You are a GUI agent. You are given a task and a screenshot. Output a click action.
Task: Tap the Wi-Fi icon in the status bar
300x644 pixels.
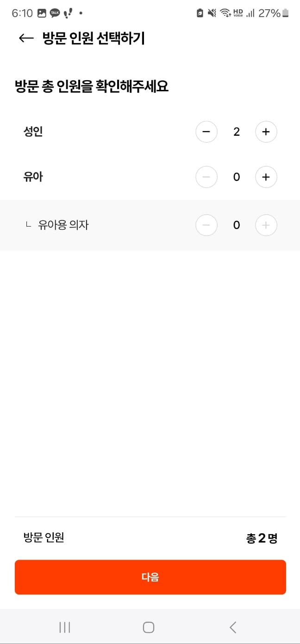pyautogui.click(x=225, y=13)
